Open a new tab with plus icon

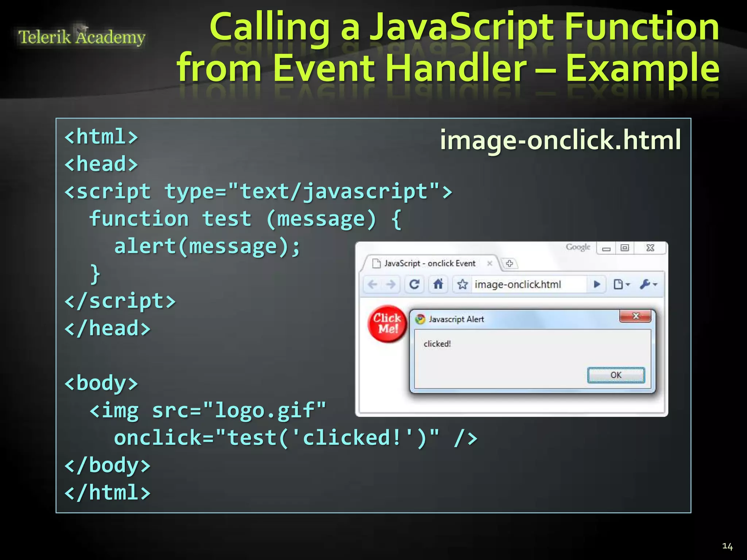tap(510, 263)
